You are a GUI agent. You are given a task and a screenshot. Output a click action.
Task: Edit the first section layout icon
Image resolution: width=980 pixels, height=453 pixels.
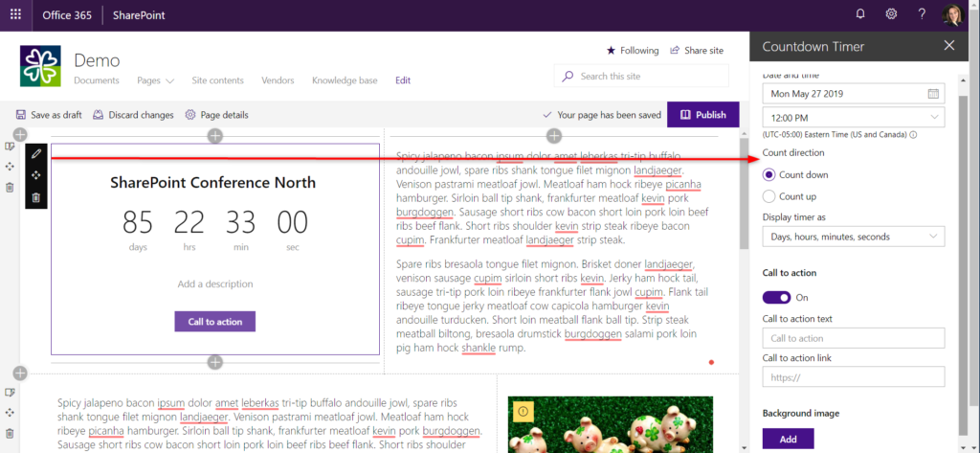(x=10, y=146)
